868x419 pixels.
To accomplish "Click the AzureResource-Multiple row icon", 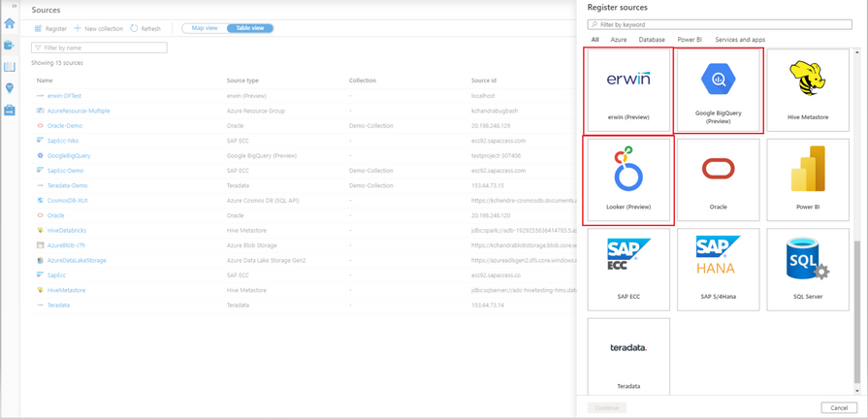I will (40, 111).
